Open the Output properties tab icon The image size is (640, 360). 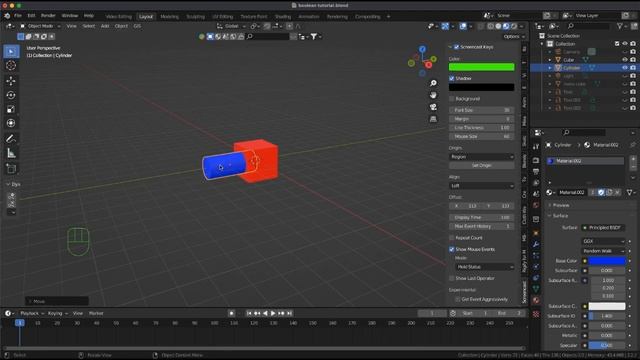pos(536,171)
